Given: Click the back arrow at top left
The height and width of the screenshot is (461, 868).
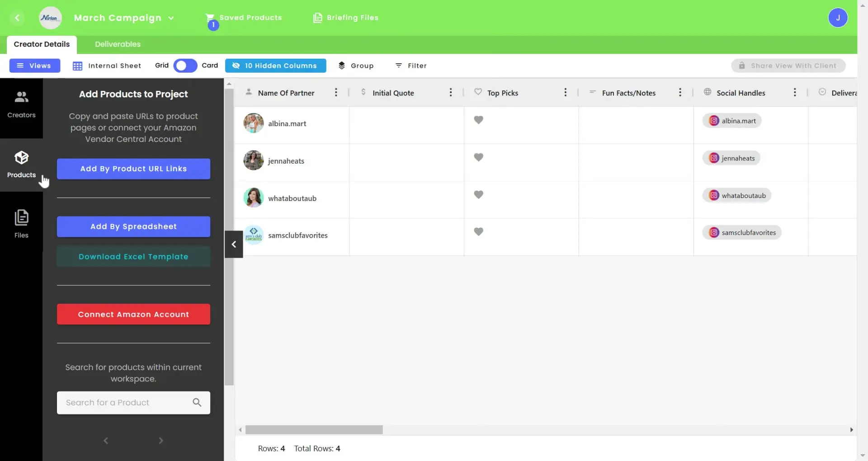Looking at the screenshot, I should [18, 18].
